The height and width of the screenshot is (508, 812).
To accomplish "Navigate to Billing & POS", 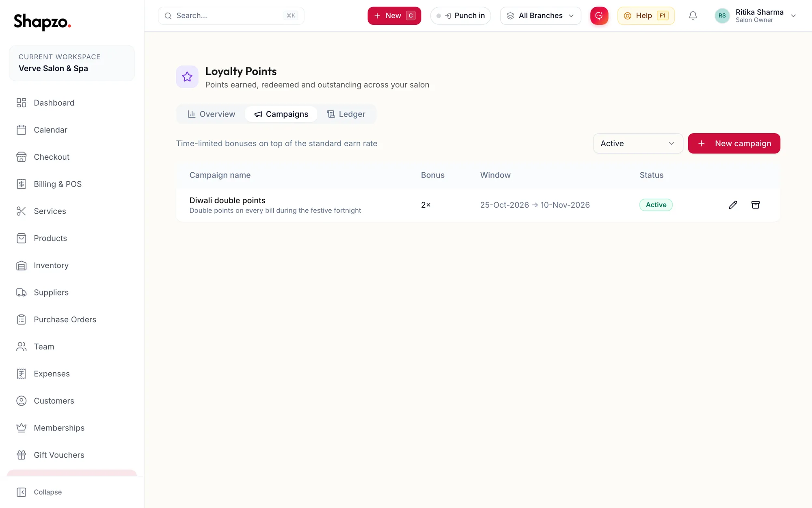I will tap(72, 184).
